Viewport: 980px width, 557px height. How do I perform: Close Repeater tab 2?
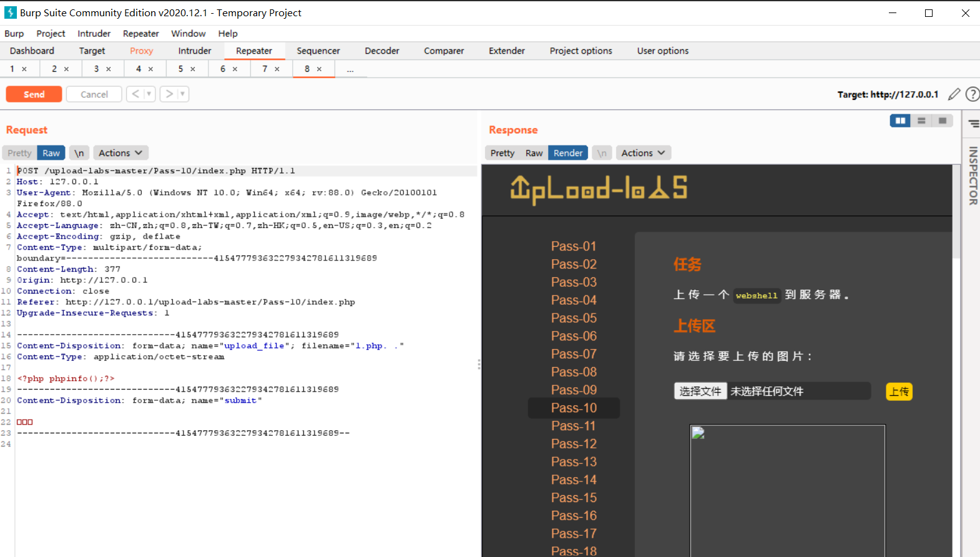[x=66, y=69]
